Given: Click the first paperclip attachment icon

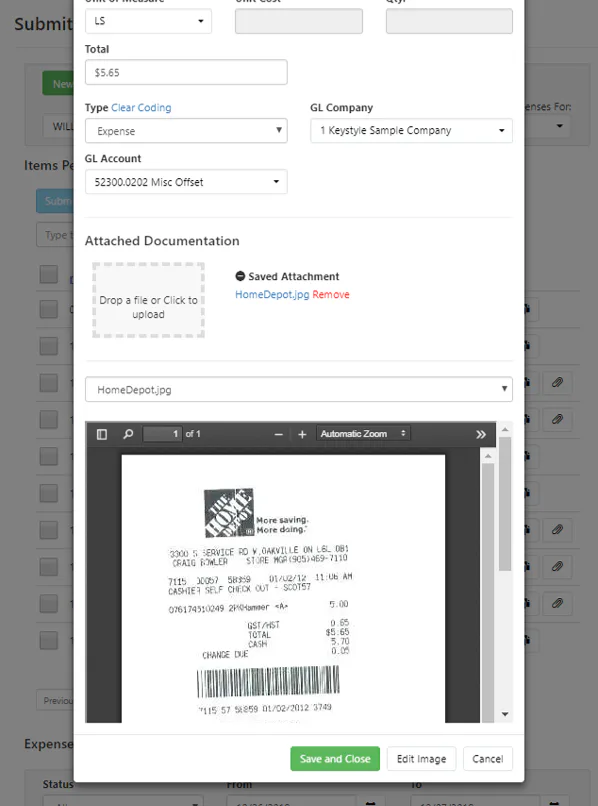Looking at the screenshot, I should (x=557, y=382).
